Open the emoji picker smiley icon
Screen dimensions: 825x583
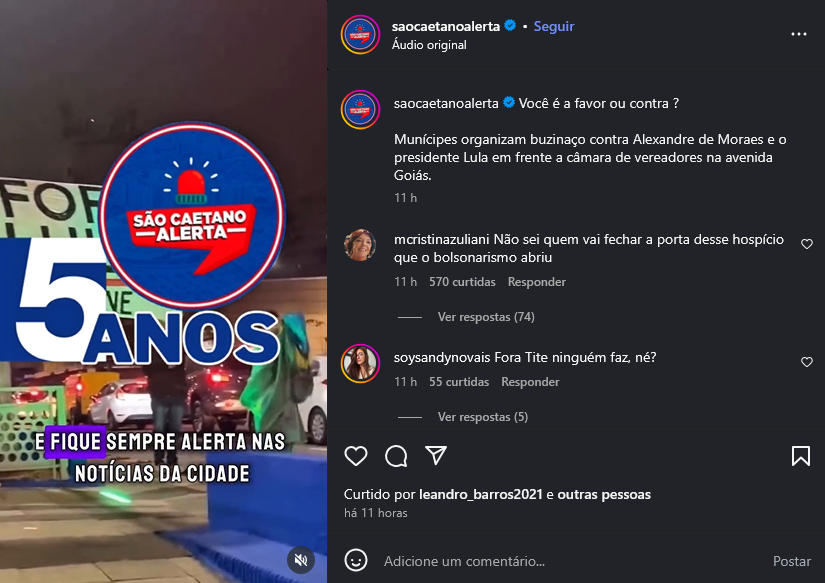[x=356, y=560]
